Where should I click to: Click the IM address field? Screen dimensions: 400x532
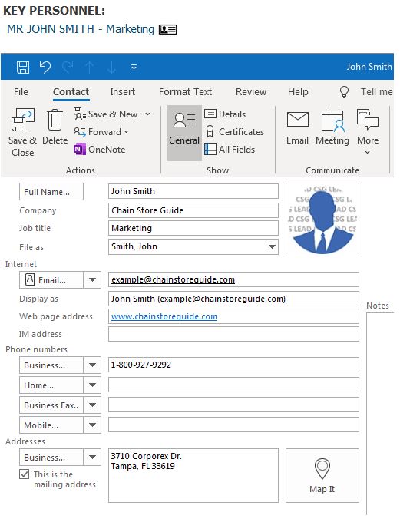233,334
